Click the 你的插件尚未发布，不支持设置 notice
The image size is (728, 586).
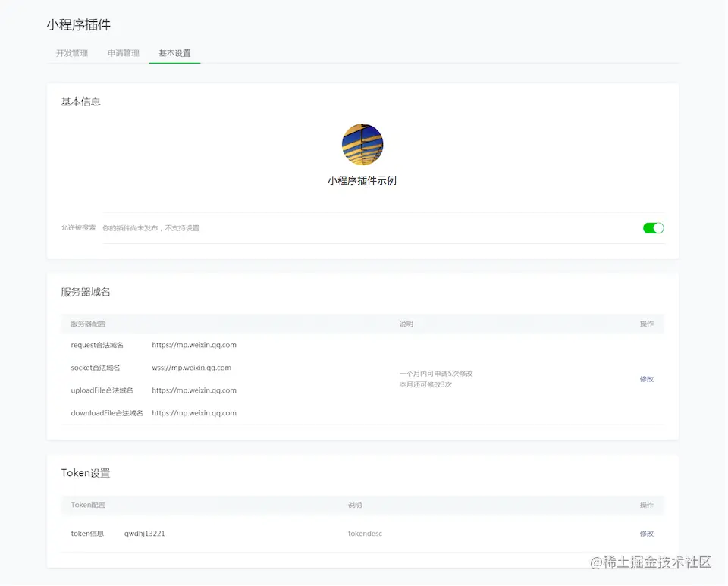[151, 228]
